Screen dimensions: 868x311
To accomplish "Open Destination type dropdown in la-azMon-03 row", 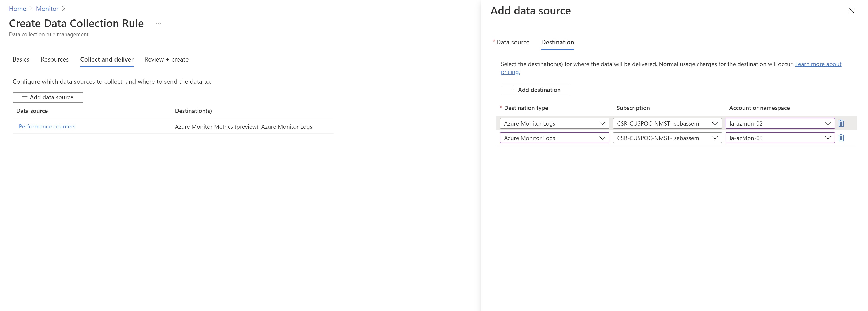I will click(554, 138).
